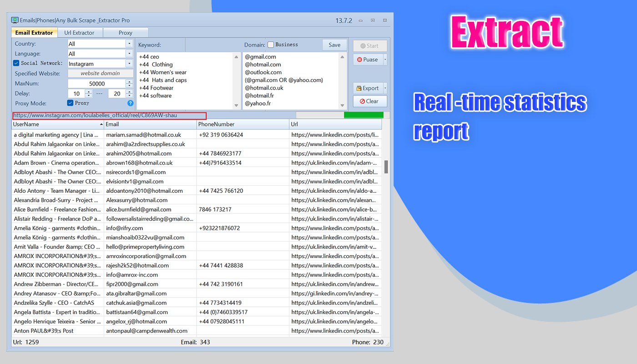Click the Keyword list scroll-down arrow
This screenshot has width=637, height=364.
236,106
